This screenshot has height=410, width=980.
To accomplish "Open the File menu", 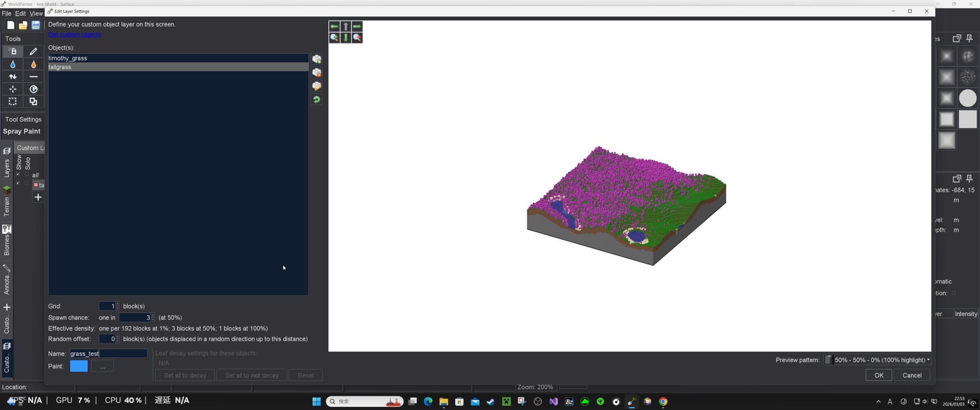I will pos(7,13).
